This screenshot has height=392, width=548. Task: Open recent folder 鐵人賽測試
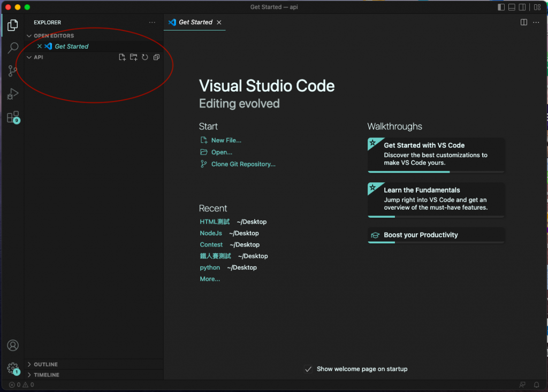pos(215,256)
